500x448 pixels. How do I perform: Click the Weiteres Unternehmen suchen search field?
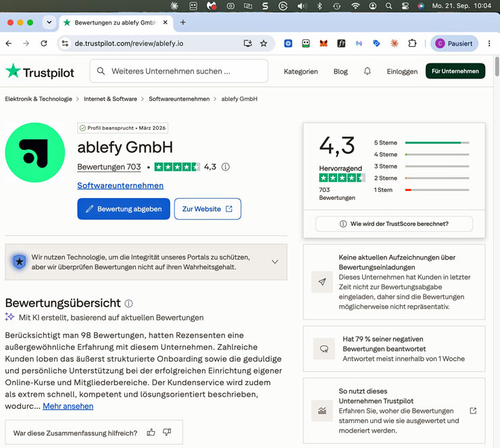point(179,71)
